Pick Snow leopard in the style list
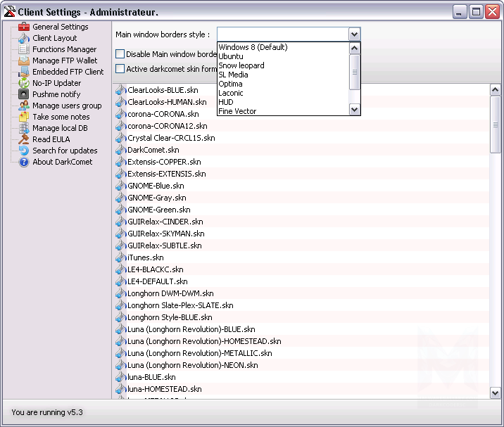Screen dimensions: 504x427 241,65
